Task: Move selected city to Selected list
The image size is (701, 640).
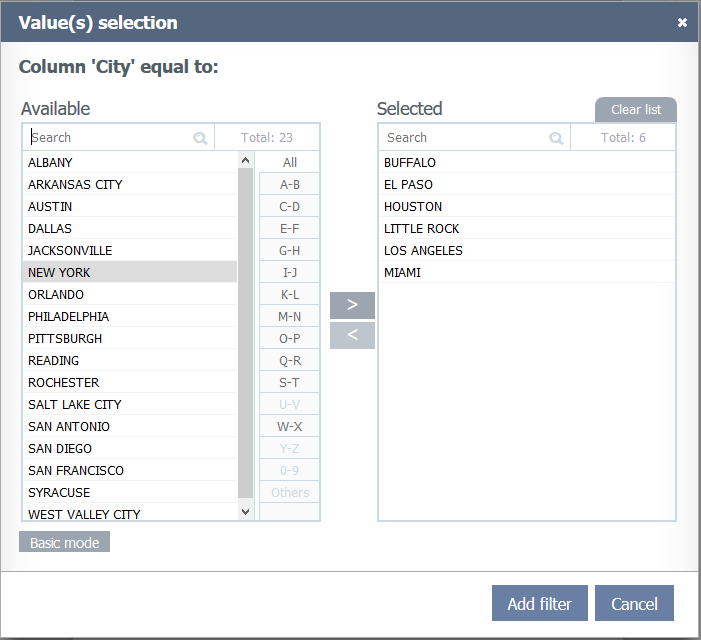Action: tap(352, 305)
